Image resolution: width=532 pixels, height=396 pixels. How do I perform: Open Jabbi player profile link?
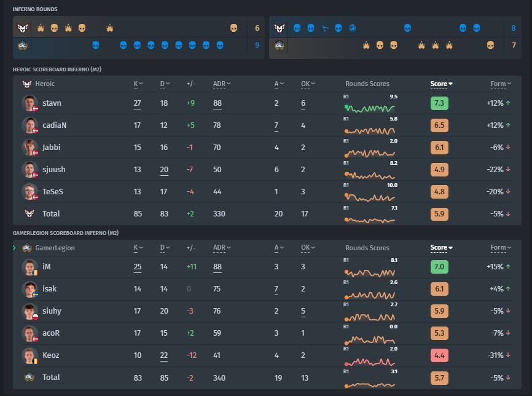click(51, 148)
